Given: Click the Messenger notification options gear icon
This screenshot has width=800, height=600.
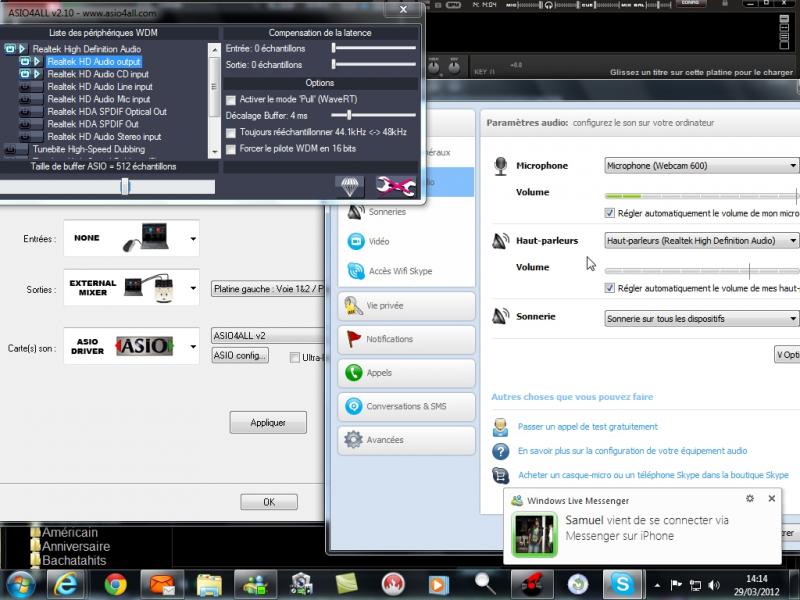Looking at the screenshot, I should tap(750, 498).
